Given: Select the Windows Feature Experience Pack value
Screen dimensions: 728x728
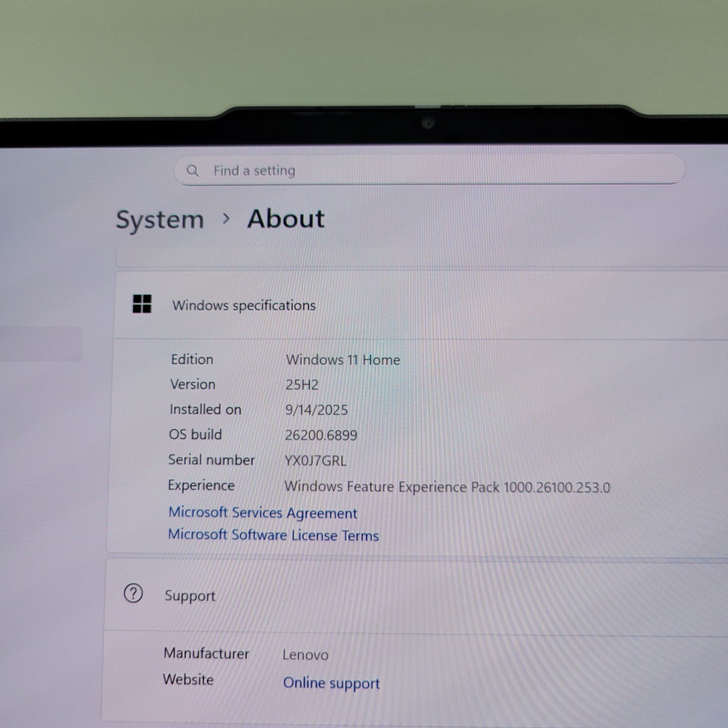Looking at the screenshot, I should click(447, 487).
